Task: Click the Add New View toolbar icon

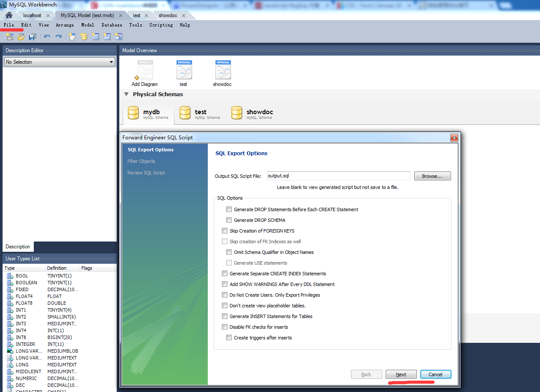Action: (x=107, y=37)
